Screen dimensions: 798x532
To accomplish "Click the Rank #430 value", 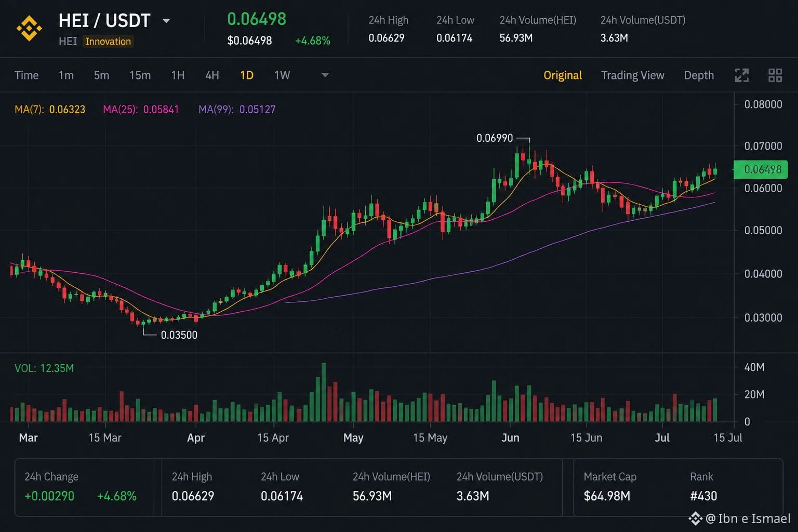I will coord(703,496).
